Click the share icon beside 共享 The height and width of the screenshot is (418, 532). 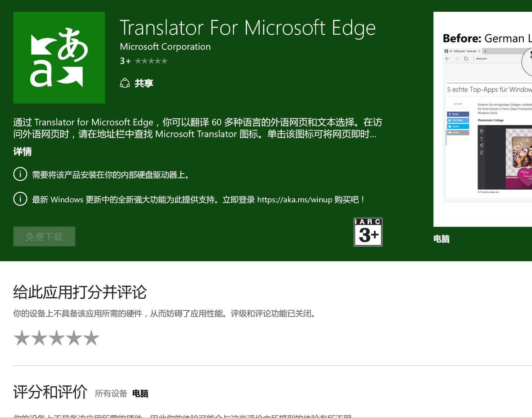pos(125,83)
